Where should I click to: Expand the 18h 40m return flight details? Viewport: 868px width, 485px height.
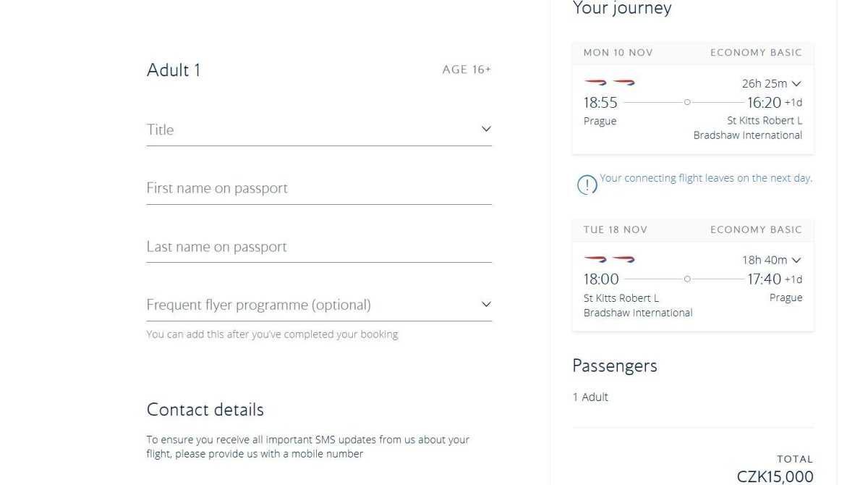tap(772, 260)
